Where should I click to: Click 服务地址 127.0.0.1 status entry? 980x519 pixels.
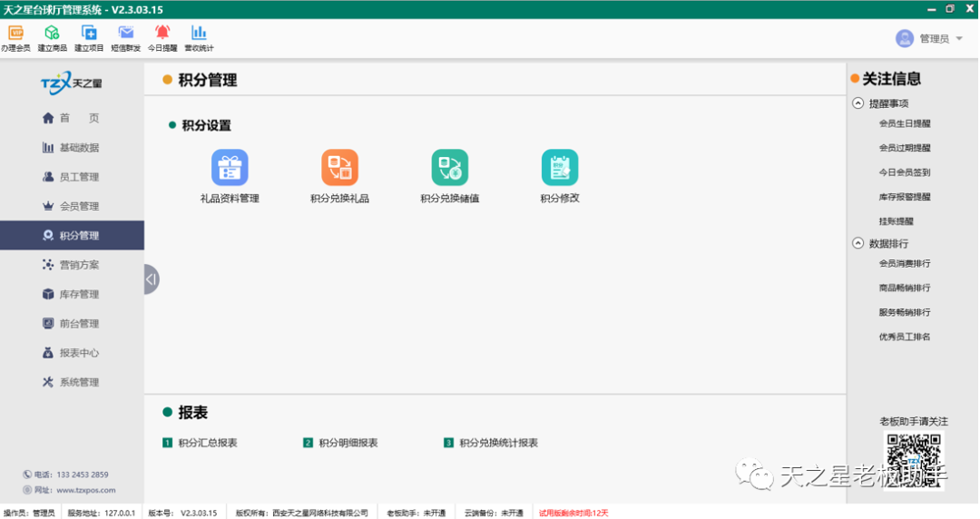(x=102, y=513)
